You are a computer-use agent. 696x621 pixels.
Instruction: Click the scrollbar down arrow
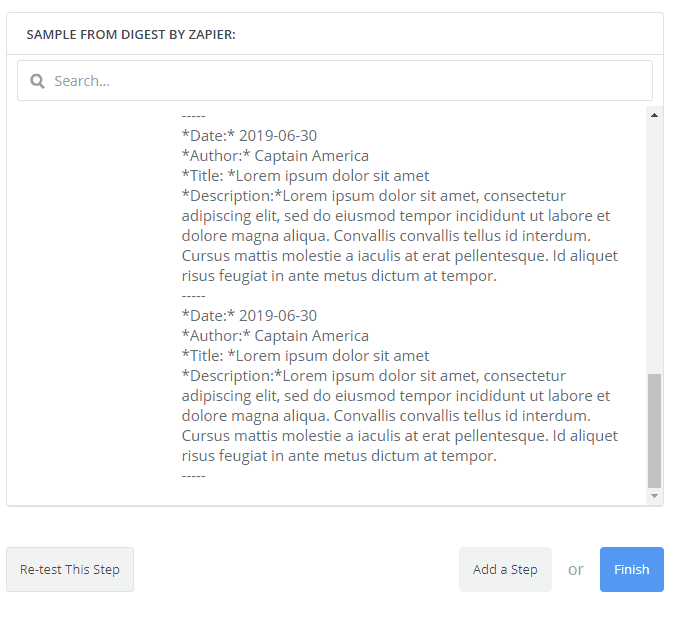click(x=655, y=496)
